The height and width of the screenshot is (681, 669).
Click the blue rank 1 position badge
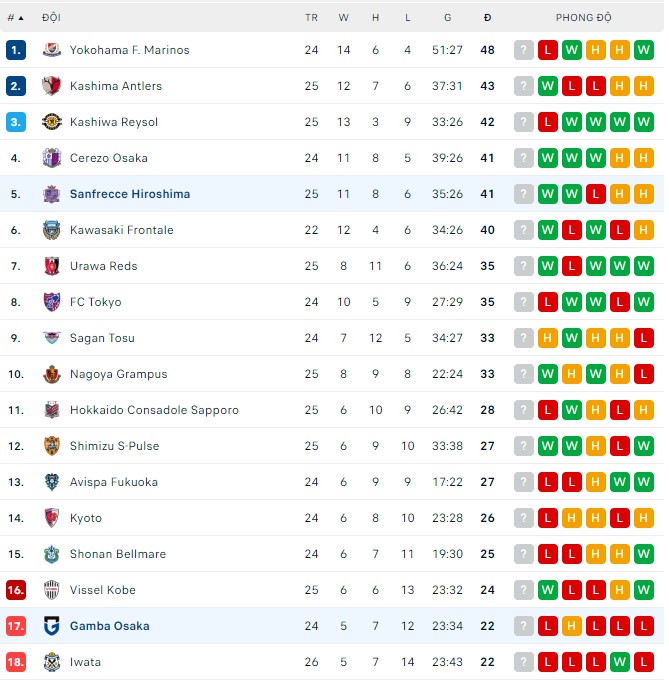pos(16,50)
